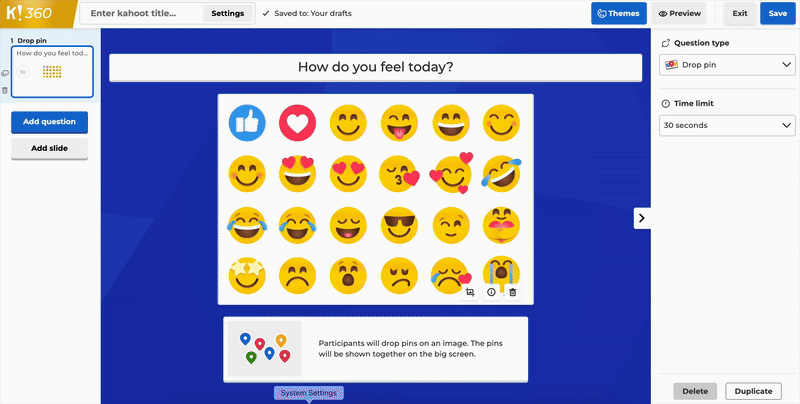Viewport: 800px width, 404px height.
Task: Open the Question type dropdown
Action: pyautogui.click(x=727, y=65)
